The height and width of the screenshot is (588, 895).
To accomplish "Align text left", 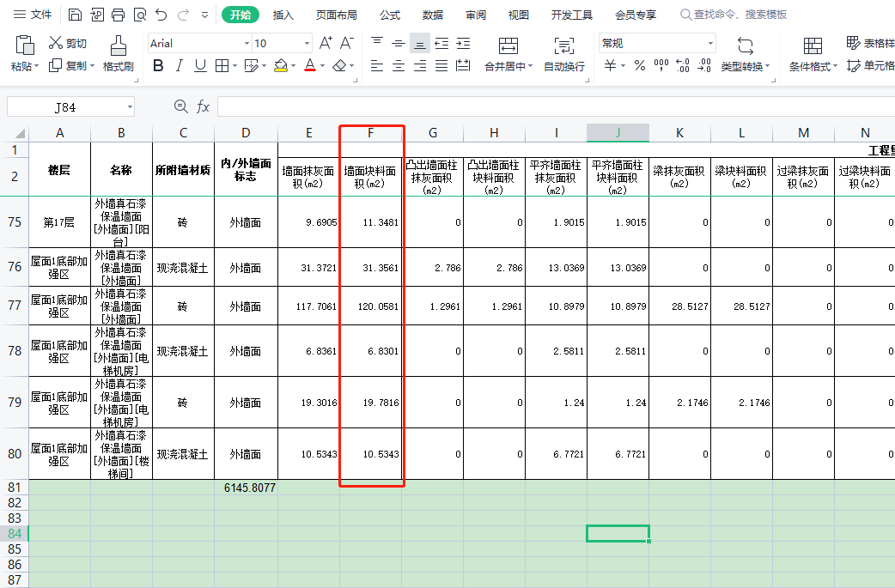I will tap(377, 66).
